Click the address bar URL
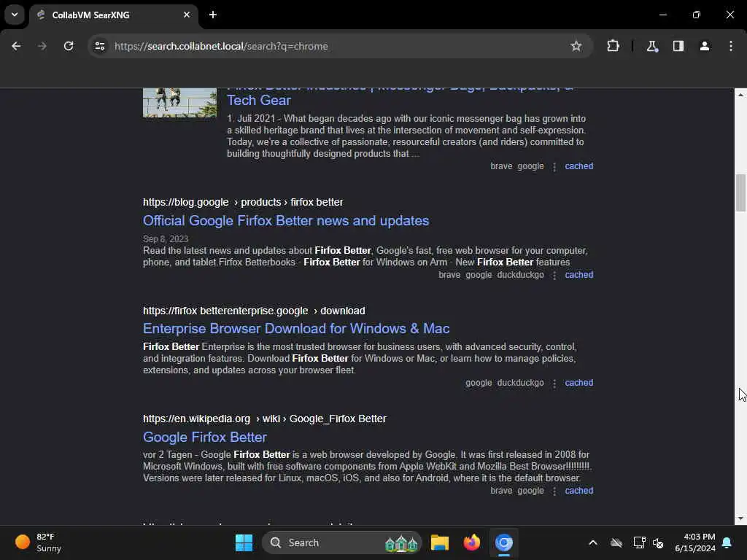Screen dimensions: 747x560 [x=221, y=46]
